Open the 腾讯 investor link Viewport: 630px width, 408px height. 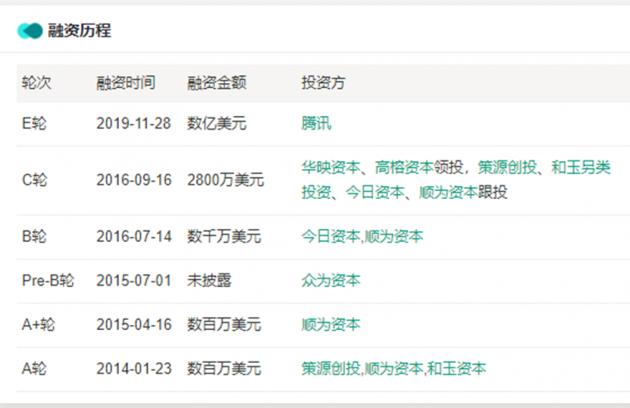317,123
